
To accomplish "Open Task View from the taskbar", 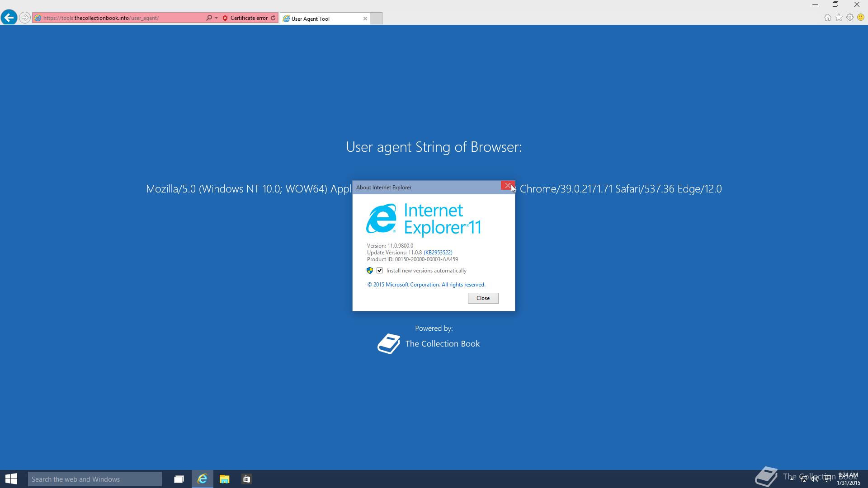I will click(x=179, y=479).
